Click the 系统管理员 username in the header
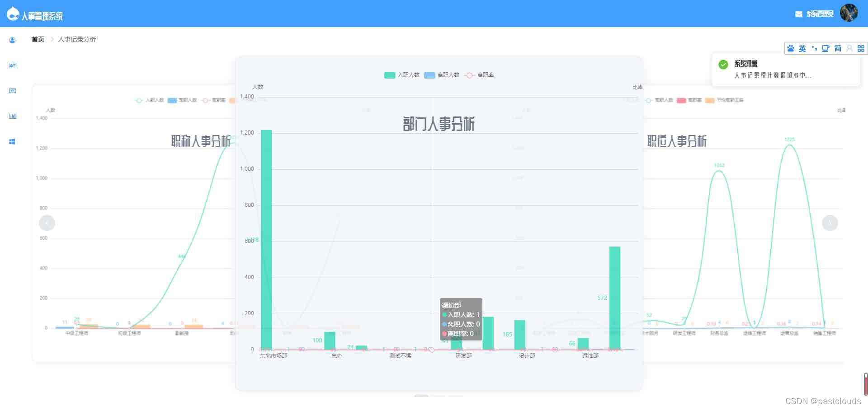 [820, 14]
